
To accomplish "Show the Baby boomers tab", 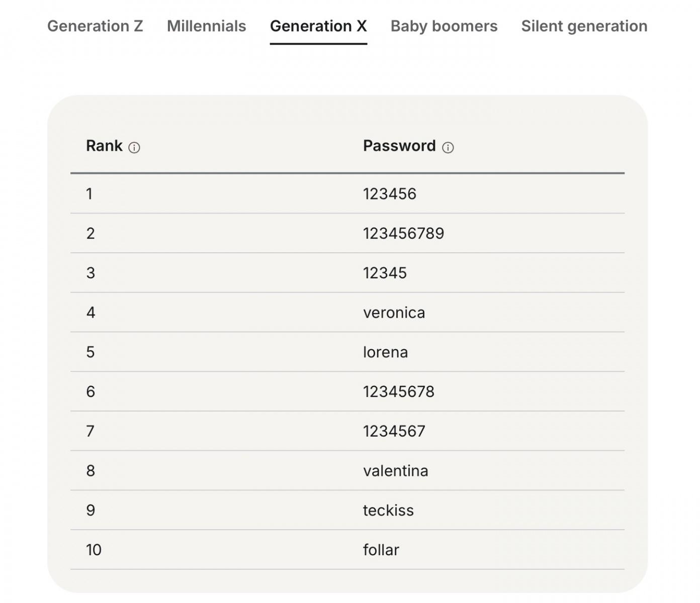I will (x=444, y=26).
